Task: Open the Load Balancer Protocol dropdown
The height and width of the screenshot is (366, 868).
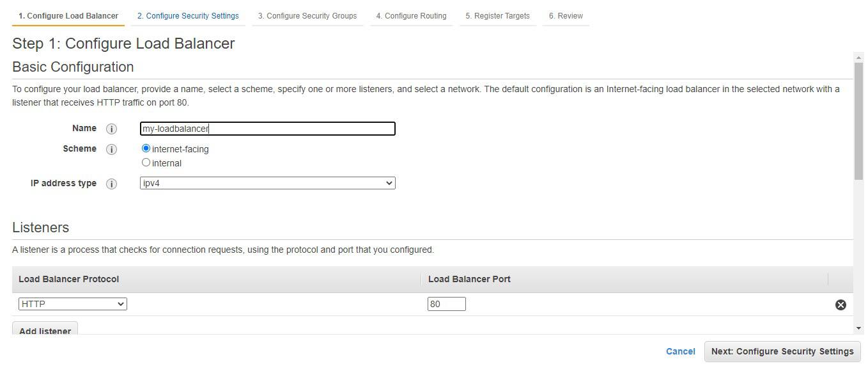Action: [72, 304]
